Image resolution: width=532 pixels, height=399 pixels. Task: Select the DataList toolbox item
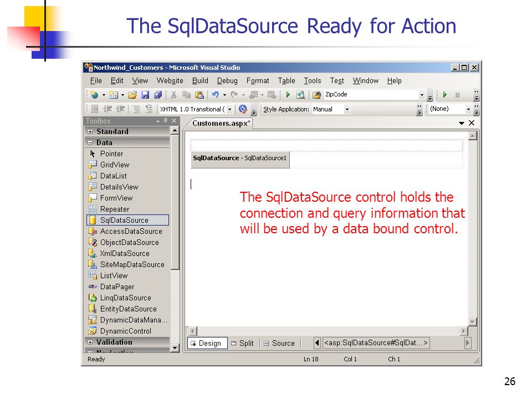click(128, 176)
